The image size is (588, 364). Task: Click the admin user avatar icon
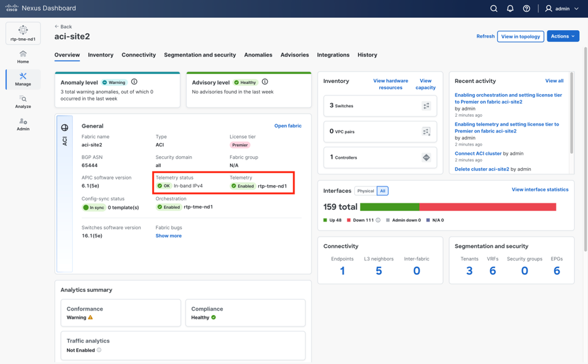point(548,8)
